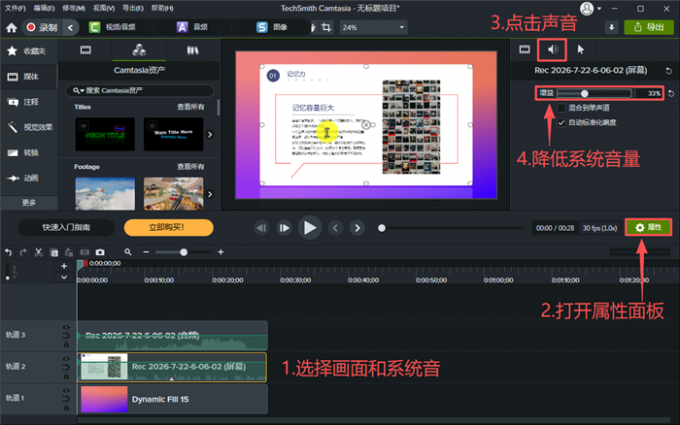Split clip at the playhead
The width and height of the screenshot is (680, 425).
84,252
